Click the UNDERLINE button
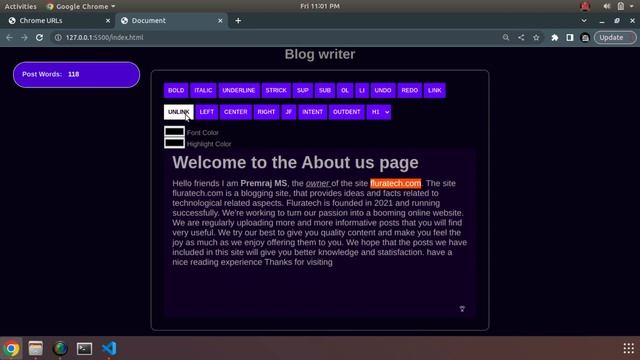 point(239,90)
